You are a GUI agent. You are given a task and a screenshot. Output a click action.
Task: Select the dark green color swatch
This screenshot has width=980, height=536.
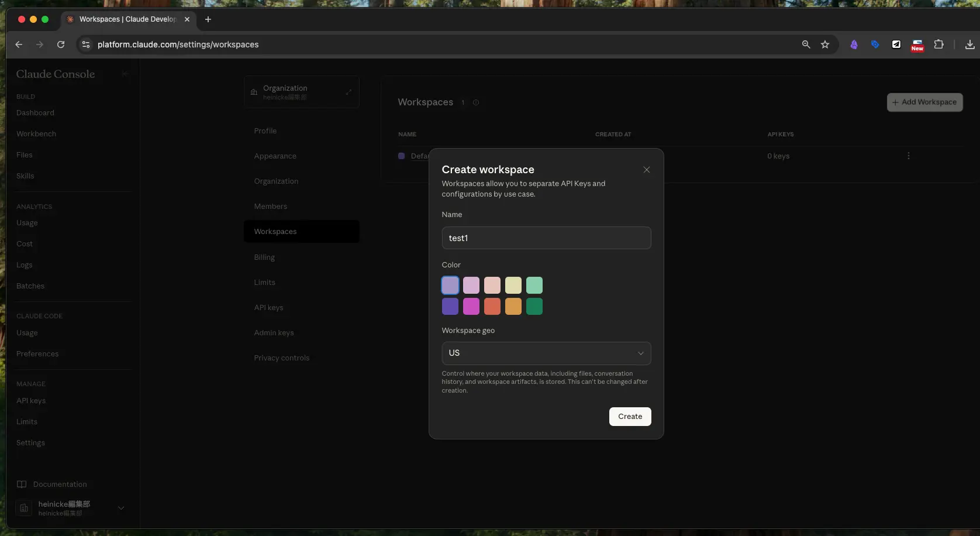tap(534, 307)
